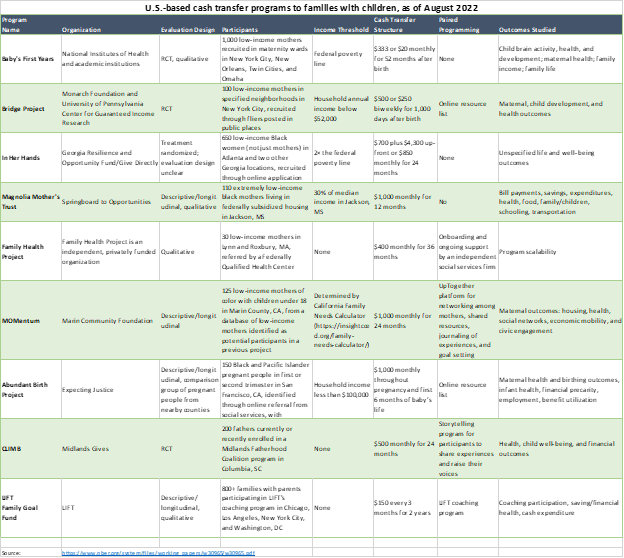Click the Outcomes Studied column header
Image resolution: width=624 pixels, height=558 pixels.
tap(528, 30)
